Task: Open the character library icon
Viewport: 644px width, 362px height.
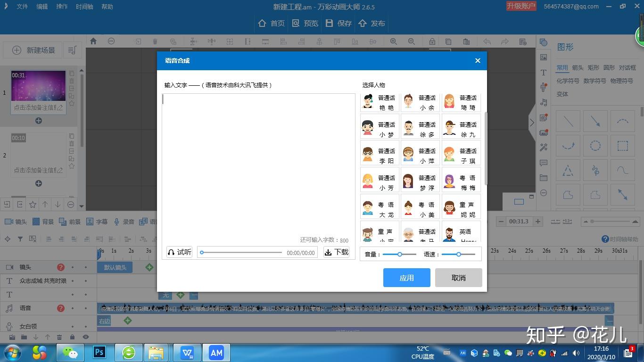Action: (544, 88)
